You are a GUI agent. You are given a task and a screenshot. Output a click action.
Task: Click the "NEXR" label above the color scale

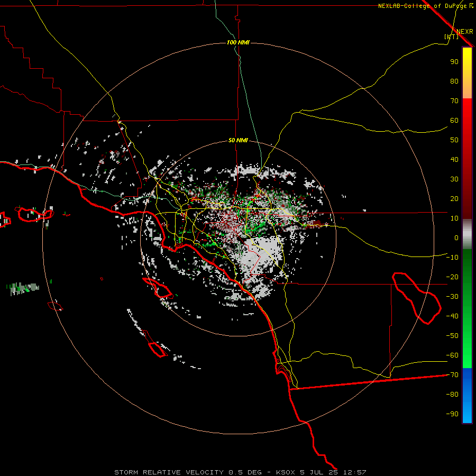464,32
